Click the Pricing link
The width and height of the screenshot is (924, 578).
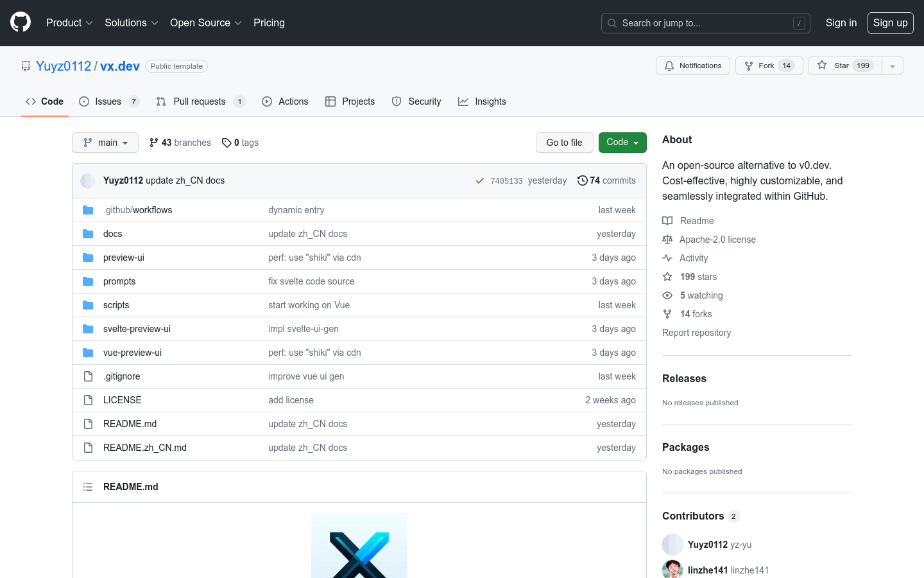coord(269,22)
